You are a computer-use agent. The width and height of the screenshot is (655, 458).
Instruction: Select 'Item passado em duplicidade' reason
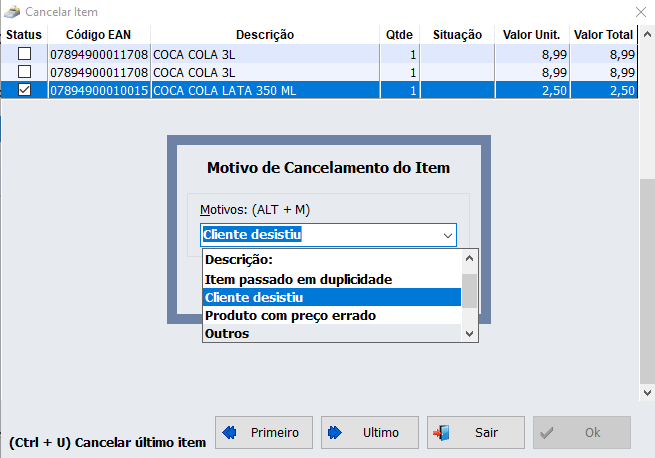point(298,279)
